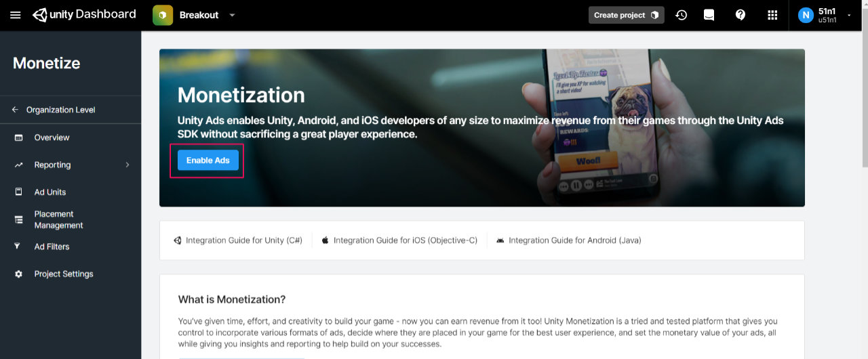Click the Monetize sidebar heading

click(x=47, y=63)
